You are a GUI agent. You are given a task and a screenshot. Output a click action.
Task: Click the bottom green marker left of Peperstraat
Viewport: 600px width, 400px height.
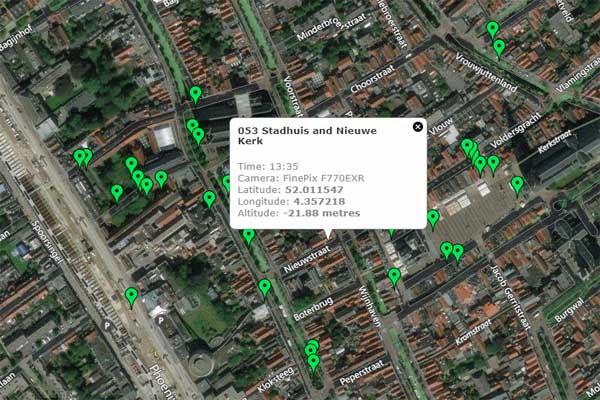tap(313, 364)
